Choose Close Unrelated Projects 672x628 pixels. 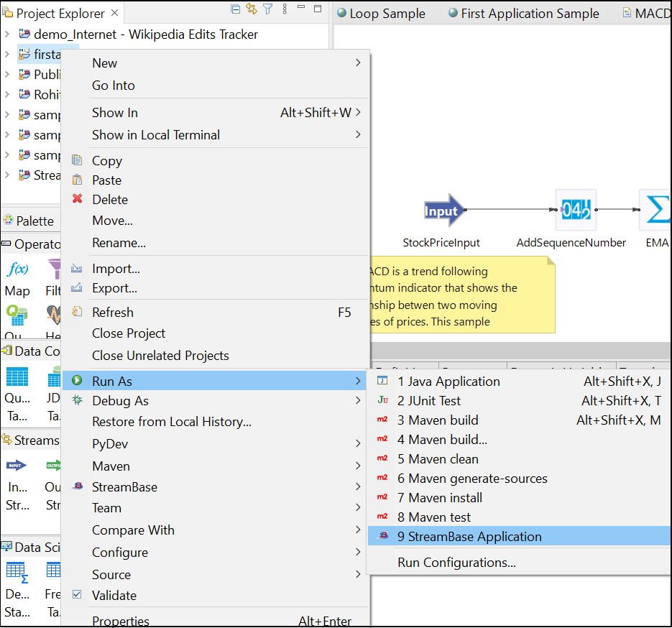(x=216, y=356)
